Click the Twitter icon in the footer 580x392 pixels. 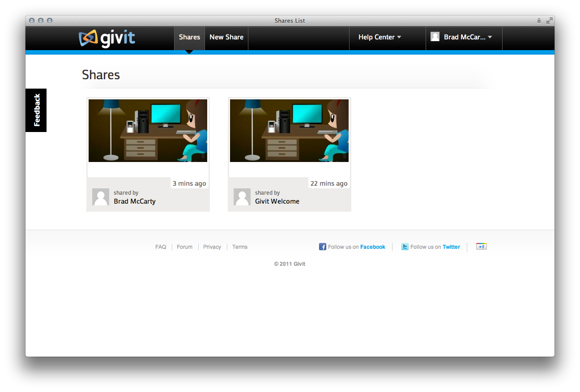pos(405,247)
